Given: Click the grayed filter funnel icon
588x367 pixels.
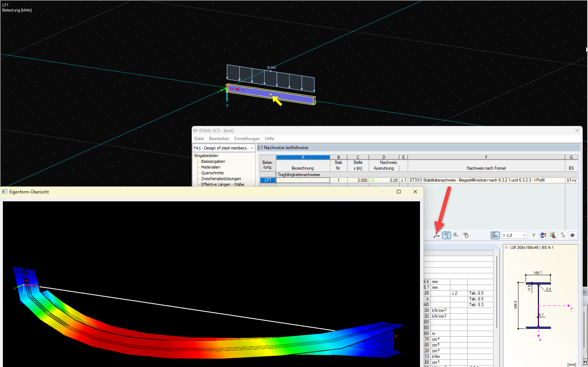Looking at the screenshot, I should point(534,235).
